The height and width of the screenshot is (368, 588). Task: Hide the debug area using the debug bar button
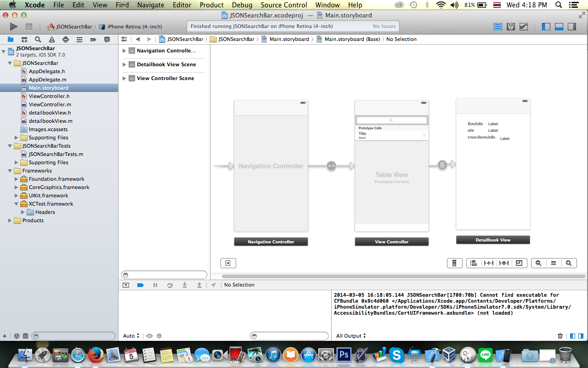click(x=126, y=285)
